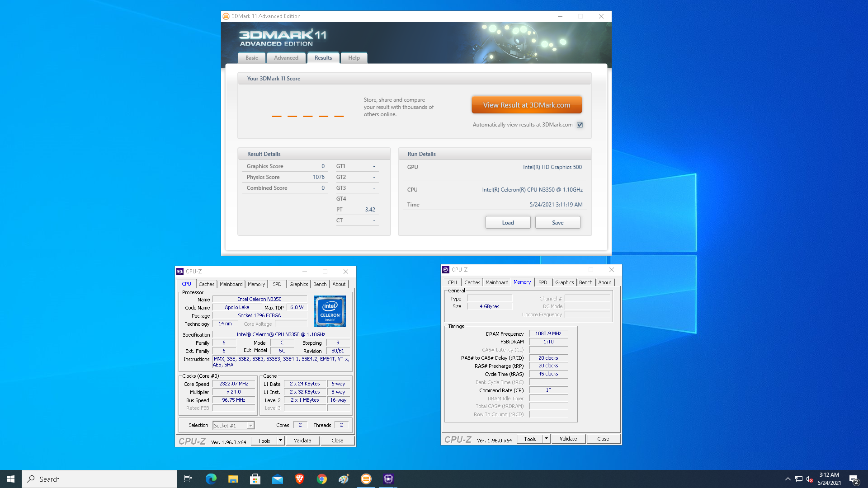Open the paint palette app in taskbar
The height and width of the screenshot is (488, 868).
pos(344,479)
